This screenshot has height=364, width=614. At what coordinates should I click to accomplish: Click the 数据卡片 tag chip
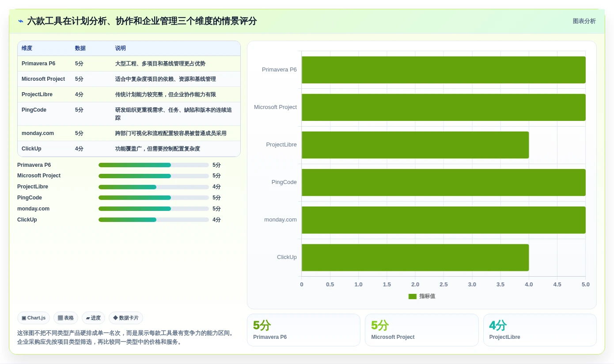pyautogui.click(x=126, y=318)
